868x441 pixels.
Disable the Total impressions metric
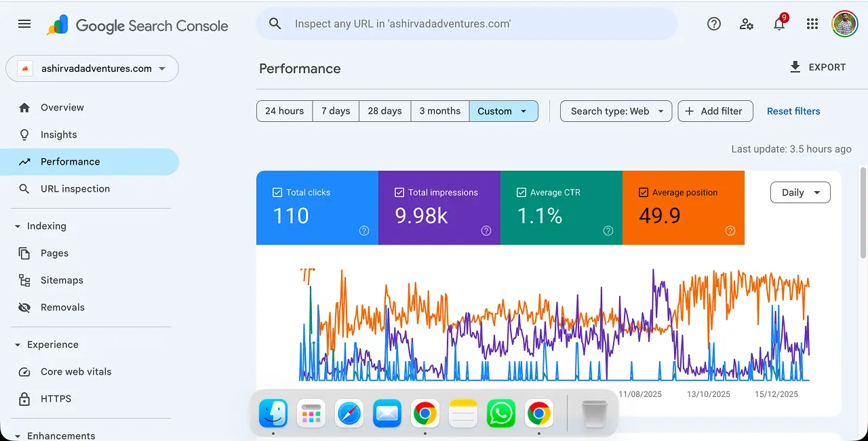(x=399, y=192)
